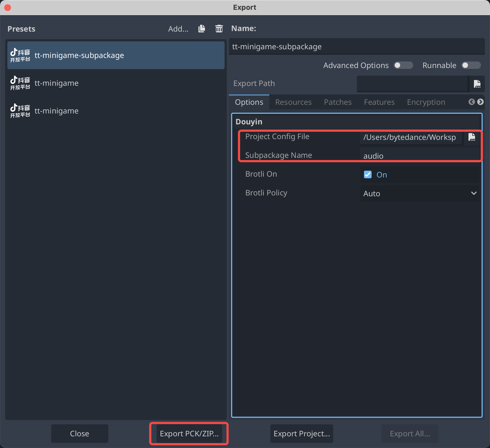Click the Export Project... button
Image resolution: width=490 pixels, height=448 pixels.
click(302, 434)
